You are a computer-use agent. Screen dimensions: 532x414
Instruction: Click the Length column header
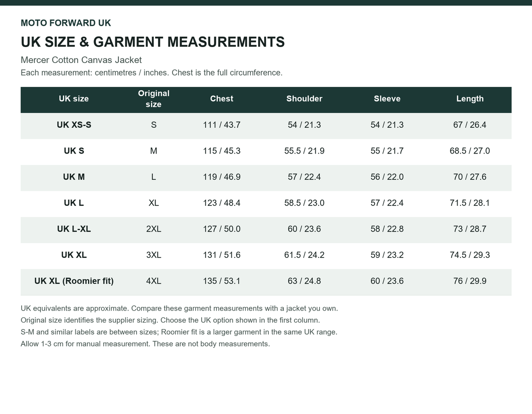click(x=470, y=99)
